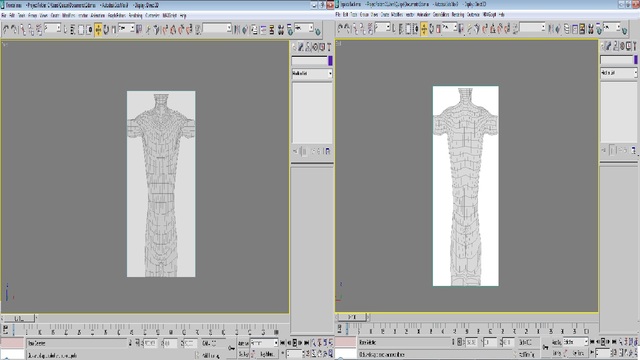Select the Utilities hammer tab in the right command panel
This screenshot has width=640, height=360.
click(x=635, y=47)
